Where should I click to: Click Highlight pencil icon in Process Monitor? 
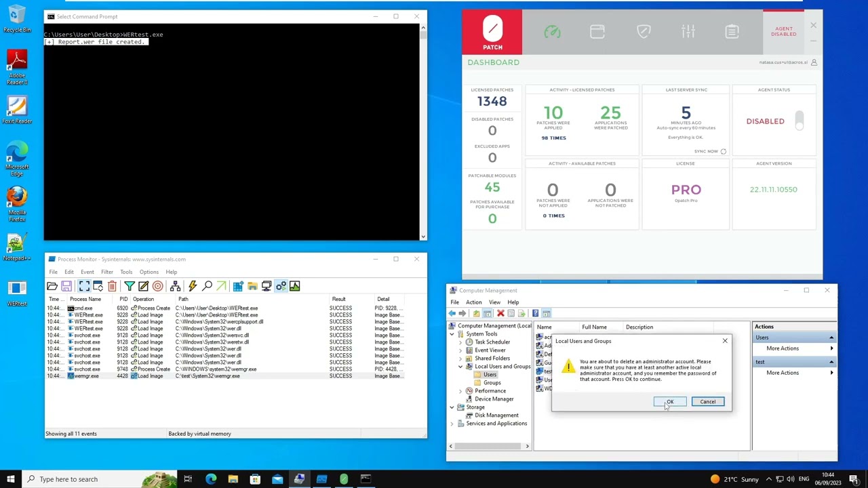(143, 286)
